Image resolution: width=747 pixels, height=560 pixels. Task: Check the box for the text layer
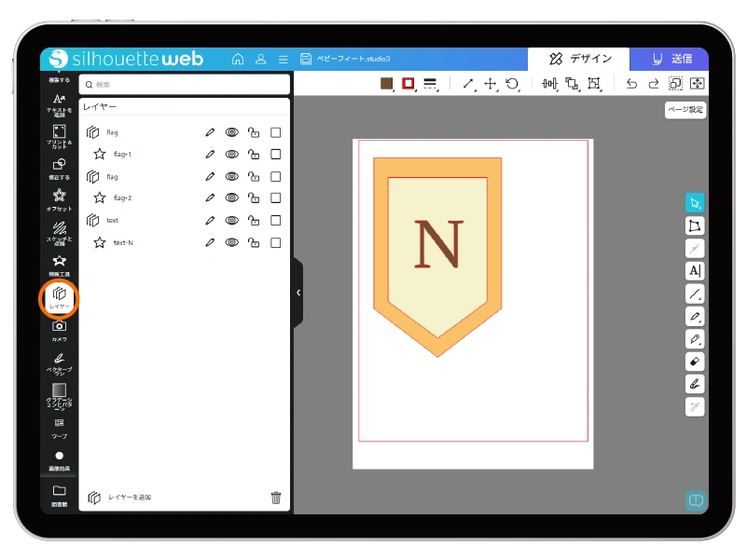click(275, 220)
